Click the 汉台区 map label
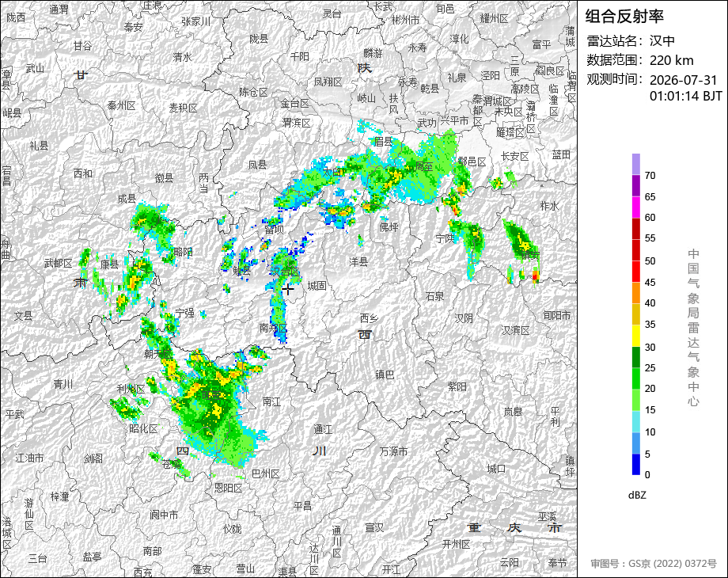The image size is (728, 578). [x=285, y=272]
